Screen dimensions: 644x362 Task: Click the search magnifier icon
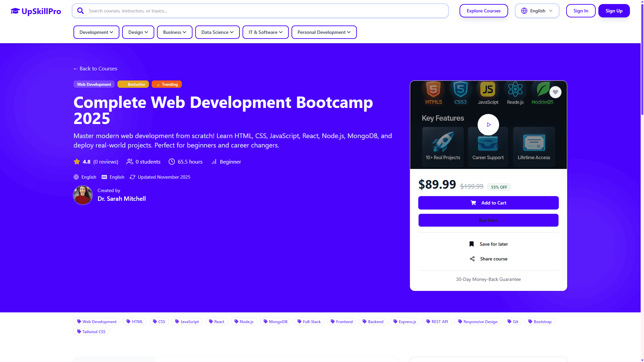(80, 11)
